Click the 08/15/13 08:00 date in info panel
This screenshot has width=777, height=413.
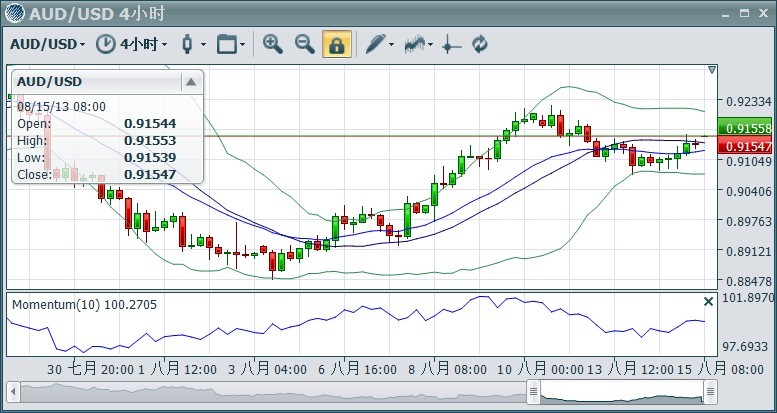click(x=61, y=107)
